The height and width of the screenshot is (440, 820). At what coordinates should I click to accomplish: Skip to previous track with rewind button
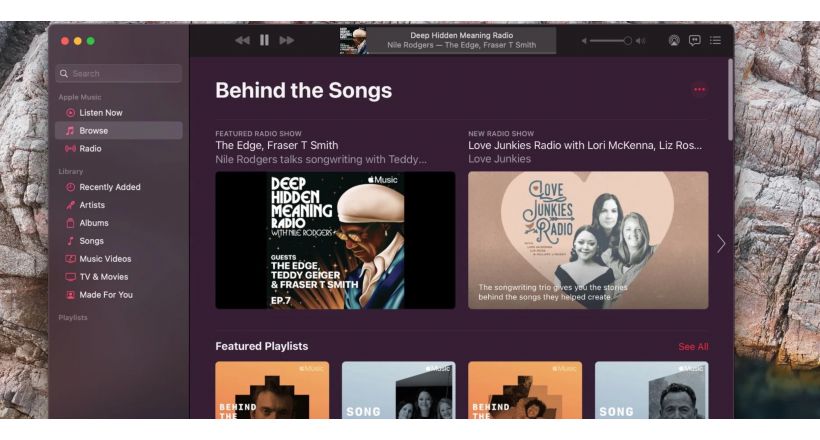242,40
